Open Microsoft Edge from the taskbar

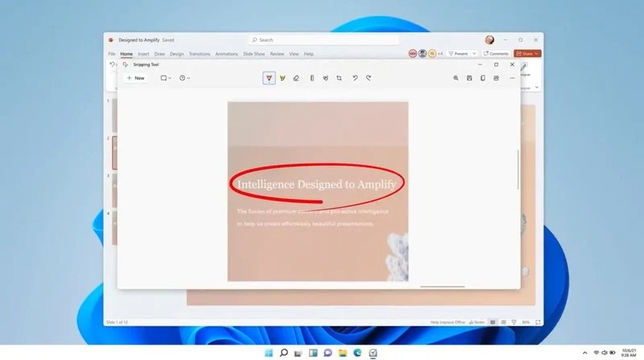point(357,353)
